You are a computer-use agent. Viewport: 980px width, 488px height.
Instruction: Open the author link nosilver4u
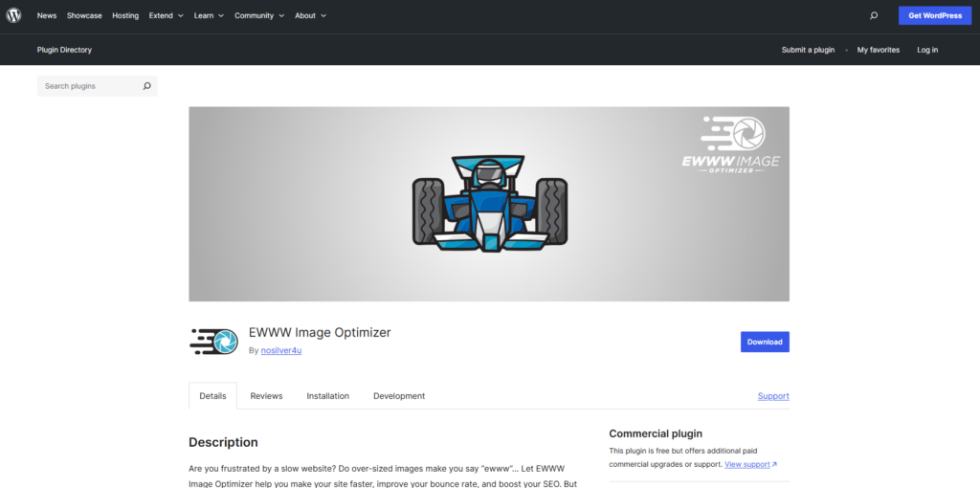(x=281, y=350)
